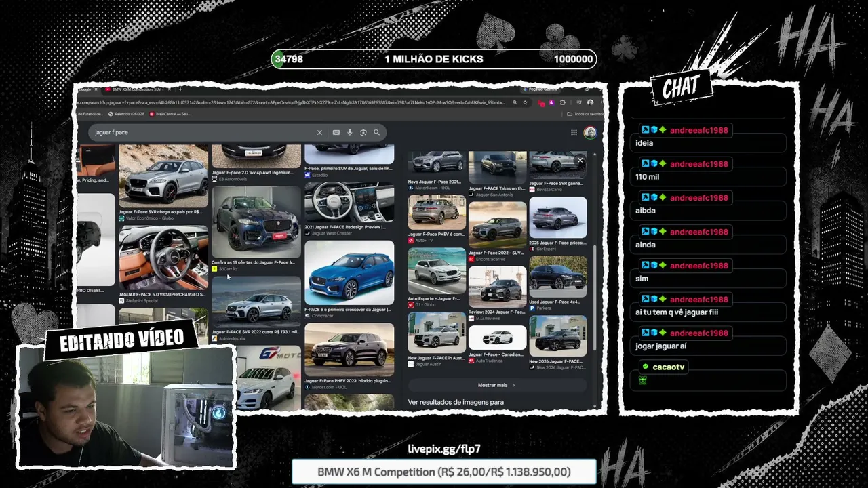Close the image results side panel
Viewport: 868px width, 488px height.
pyautogui.click(x=580, y=161)
